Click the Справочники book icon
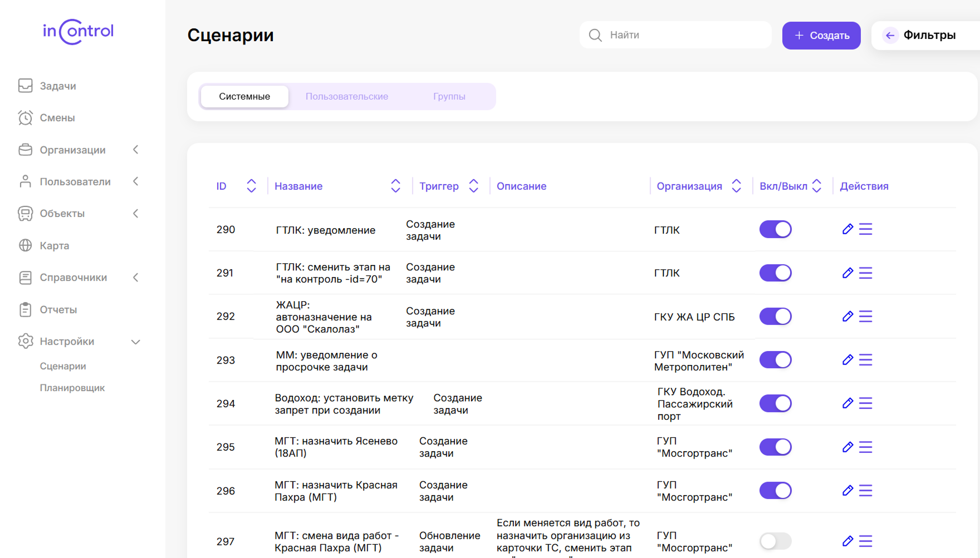 point(25,278)
